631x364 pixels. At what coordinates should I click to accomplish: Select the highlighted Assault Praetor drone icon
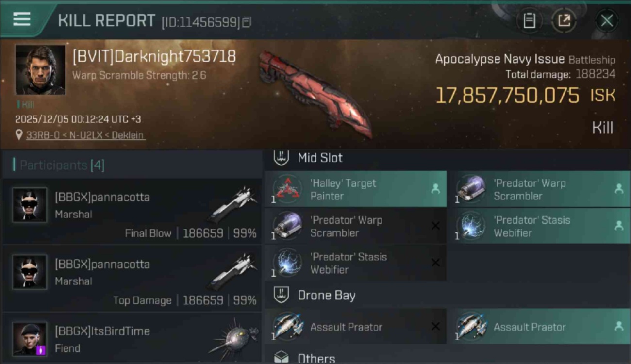471,327
